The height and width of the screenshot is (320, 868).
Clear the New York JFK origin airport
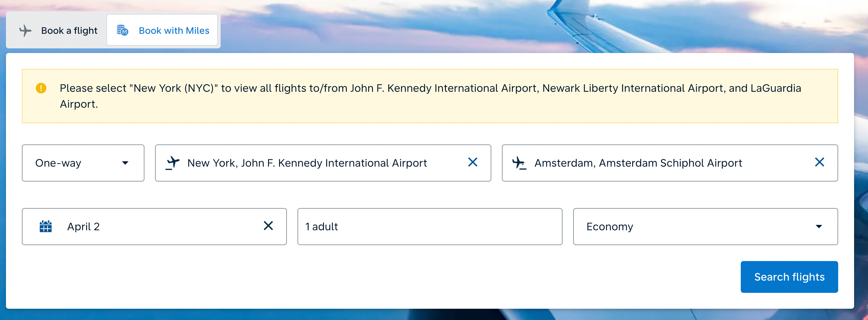(473, 162)
